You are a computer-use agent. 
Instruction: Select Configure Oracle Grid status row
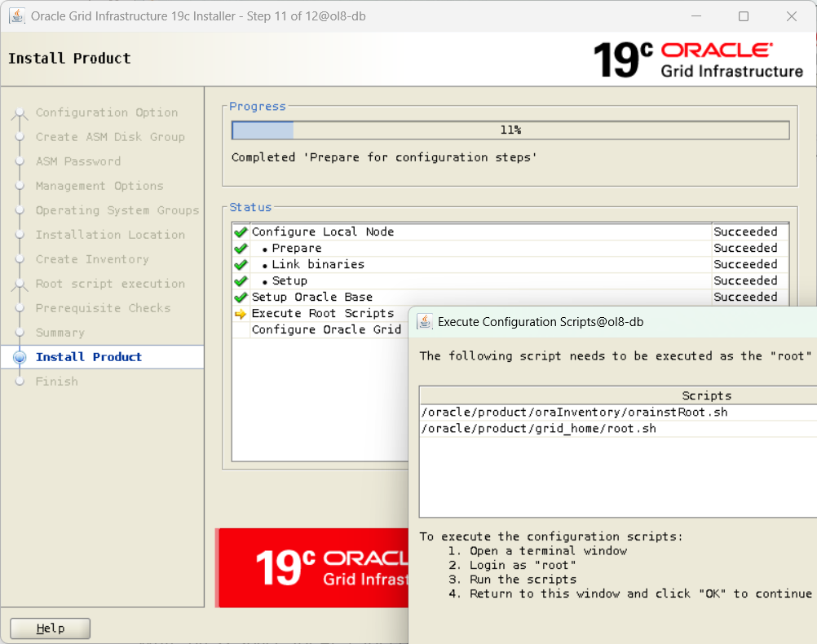point(320,330)
